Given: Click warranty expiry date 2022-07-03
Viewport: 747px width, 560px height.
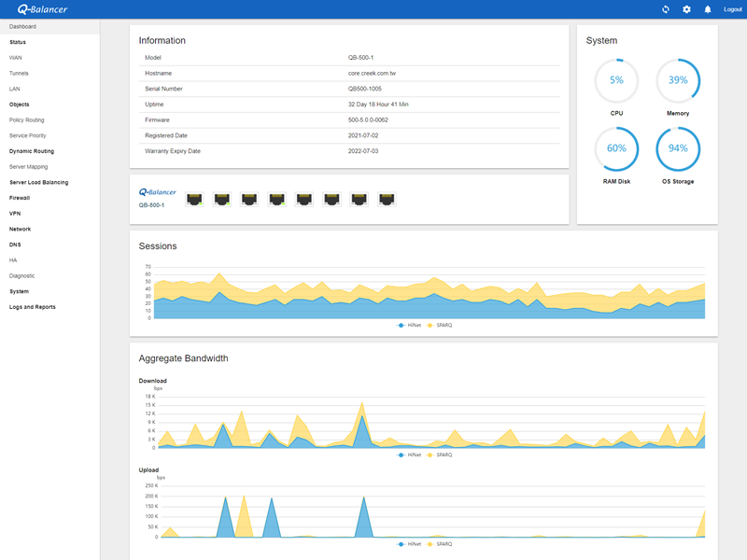Looking at the screenshot, I should pyautogui.click(x=363, y=151).
